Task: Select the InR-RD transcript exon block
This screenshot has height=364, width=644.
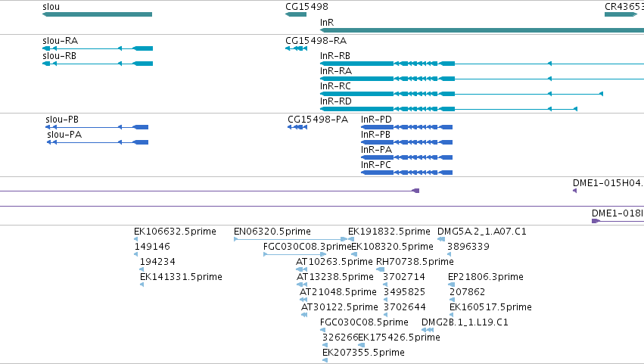Action: [356, 109]
